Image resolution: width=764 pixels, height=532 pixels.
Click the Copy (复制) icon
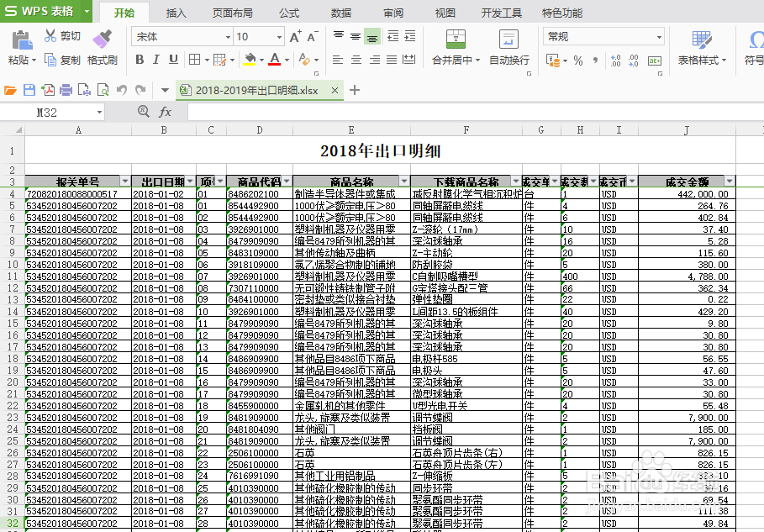pos(50,60)
